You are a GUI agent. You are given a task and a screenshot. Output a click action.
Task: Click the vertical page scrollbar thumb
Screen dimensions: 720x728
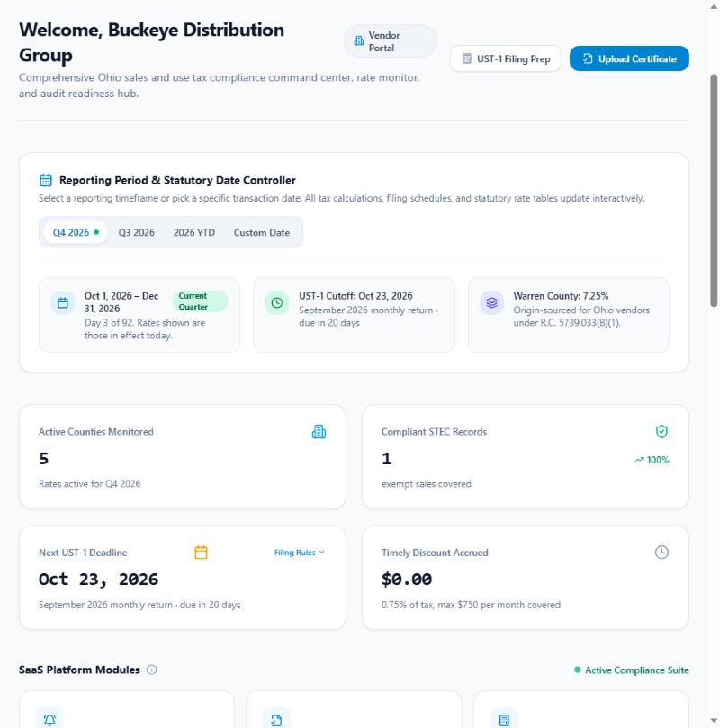click(714, 191)
